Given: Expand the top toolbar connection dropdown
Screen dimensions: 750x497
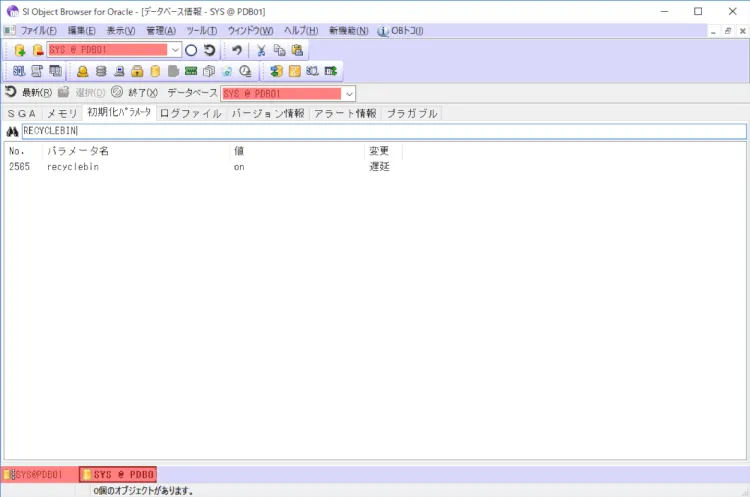Looking at the screenshot, I should (x=176, y=50).
